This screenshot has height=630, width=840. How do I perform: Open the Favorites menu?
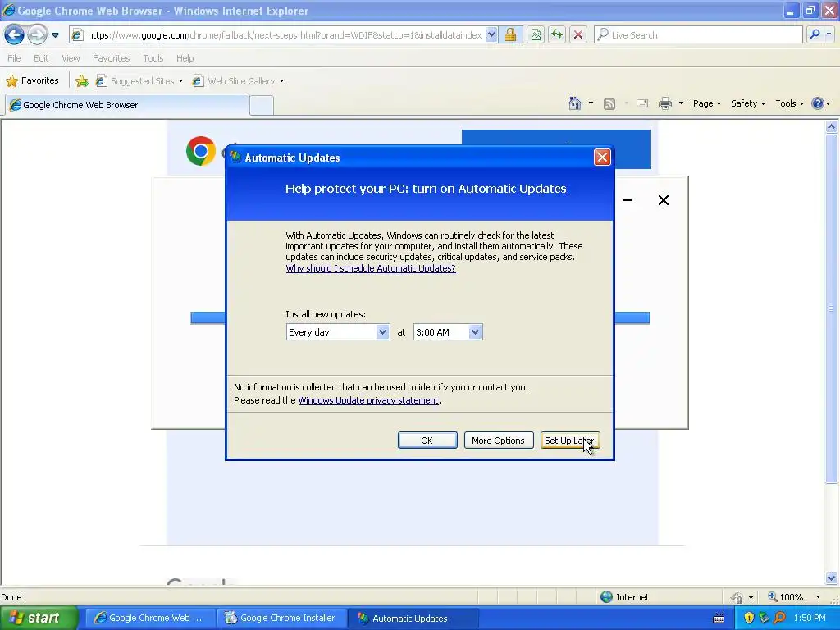[111, 58]
